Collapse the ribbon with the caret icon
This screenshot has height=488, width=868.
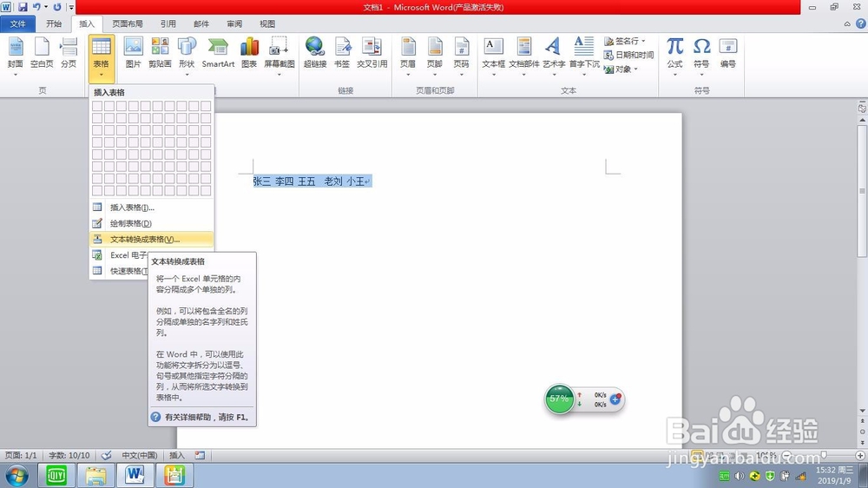tap(847, 23)
